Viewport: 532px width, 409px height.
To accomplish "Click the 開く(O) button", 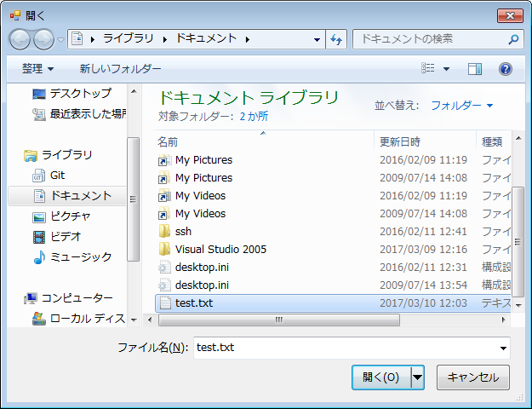I will 381,377.
